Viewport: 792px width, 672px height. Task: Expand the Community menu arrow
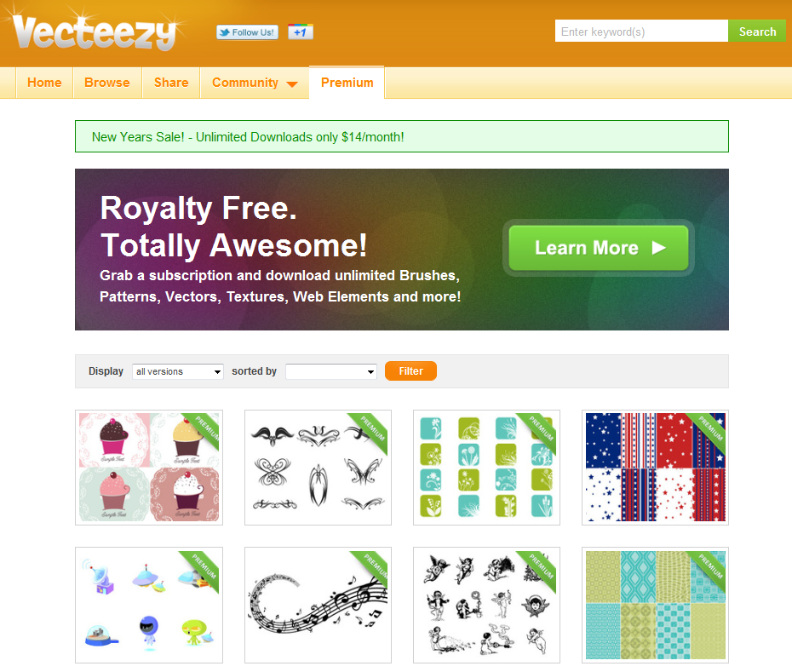(292, 83)
